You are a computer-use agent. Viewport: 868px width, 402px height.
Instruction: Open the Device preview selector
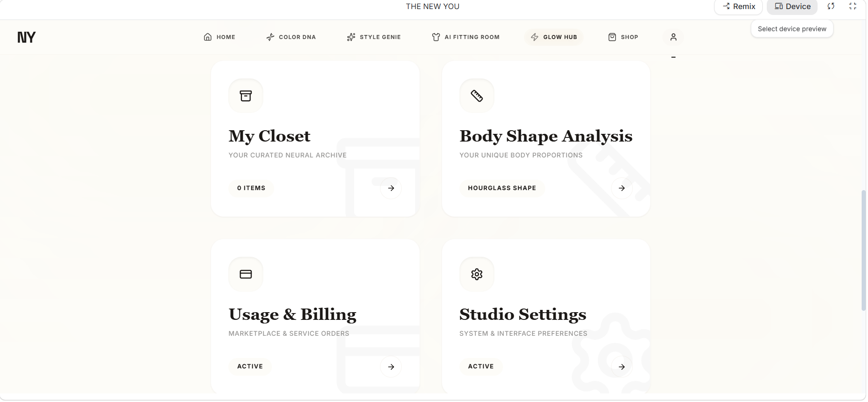pos(792,7)
